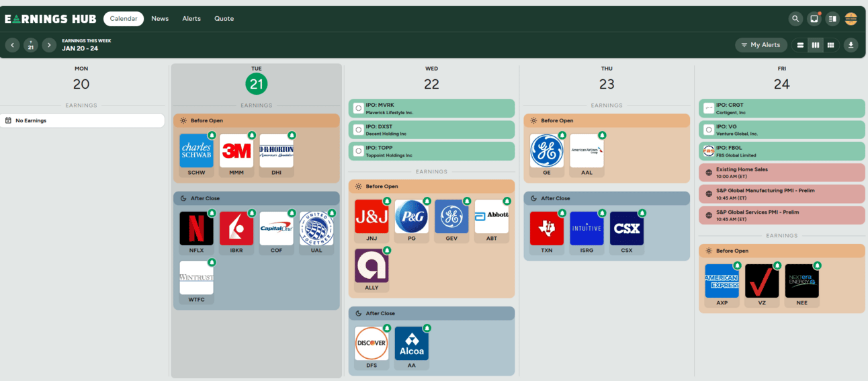Open Wintrust WTFC logo
This screenshot has height=381, width=868.
pyautogui.click(x=196, y=278)
